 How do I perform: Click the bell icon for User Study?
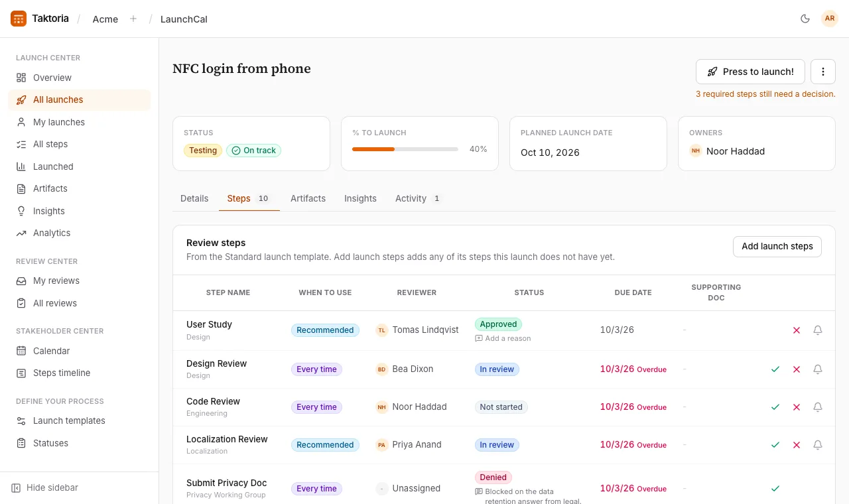[x=818, y=330]
